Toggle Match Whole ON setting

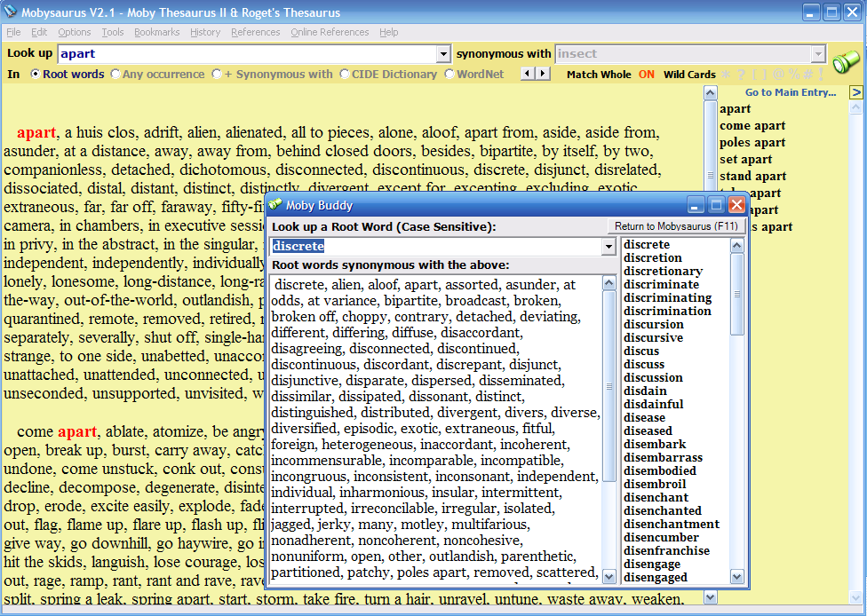(647, 74)
